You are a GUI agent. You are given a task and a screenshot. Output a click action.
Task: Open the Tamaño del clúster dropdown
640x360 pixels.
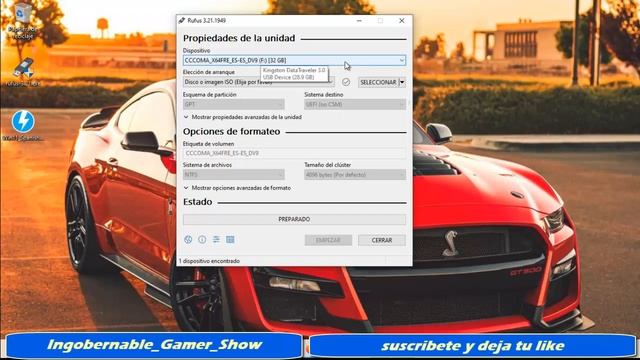[355, 175]
